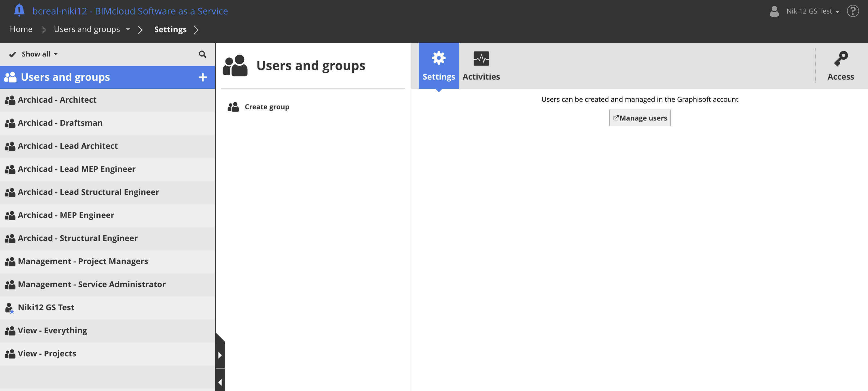Select View - Everything group
Screen dimensions: 868x391
[107, 331]
